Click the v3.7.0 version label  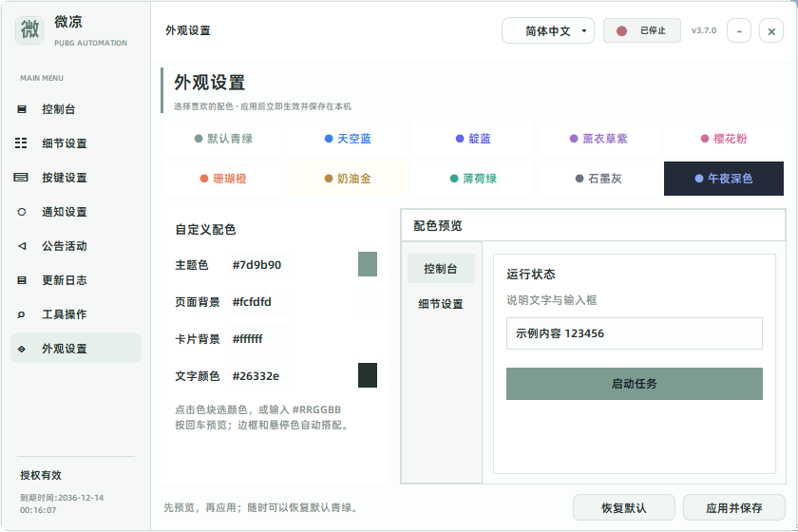point(704,30)
